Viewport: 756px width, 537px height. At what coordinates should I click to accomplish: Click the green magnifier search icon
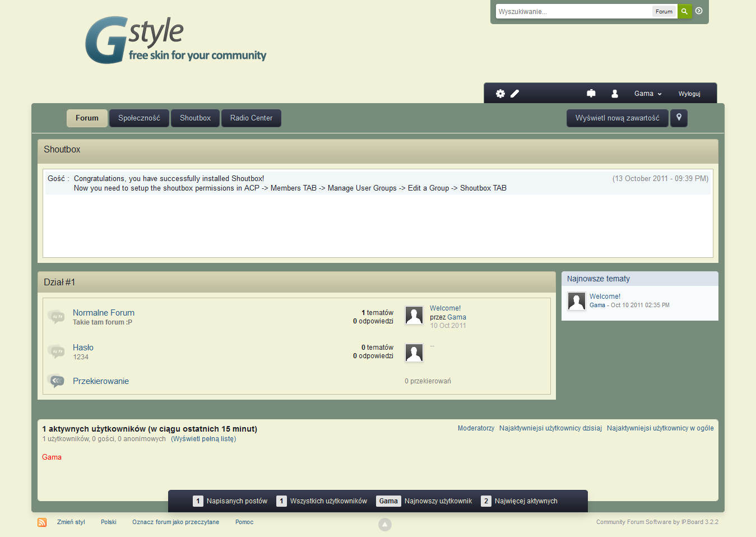684,11
